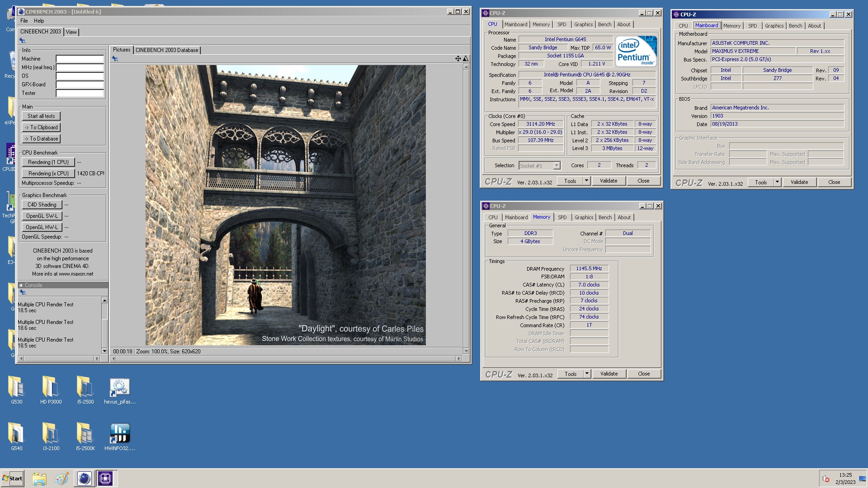Image resolution: width=868 pixels, height=488 pixels.
Task: Open the File menu in CINEBENCH
Action: pyautogui.click(x=24, y=21)
